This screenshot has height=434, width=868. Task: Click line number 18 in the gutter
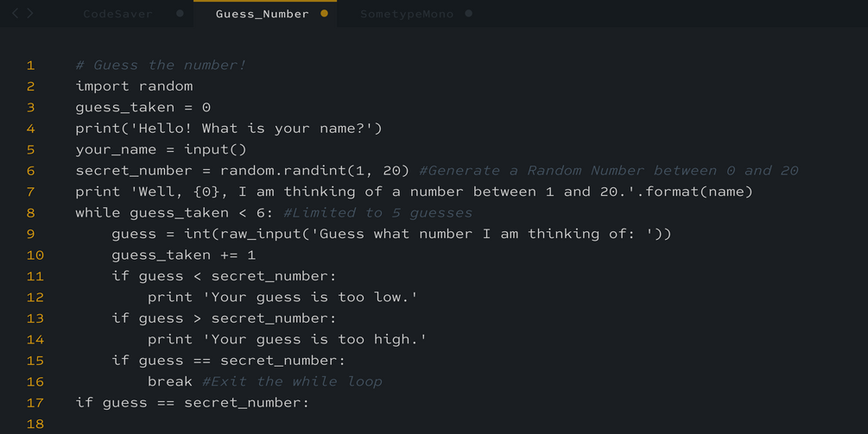(35, 424)
